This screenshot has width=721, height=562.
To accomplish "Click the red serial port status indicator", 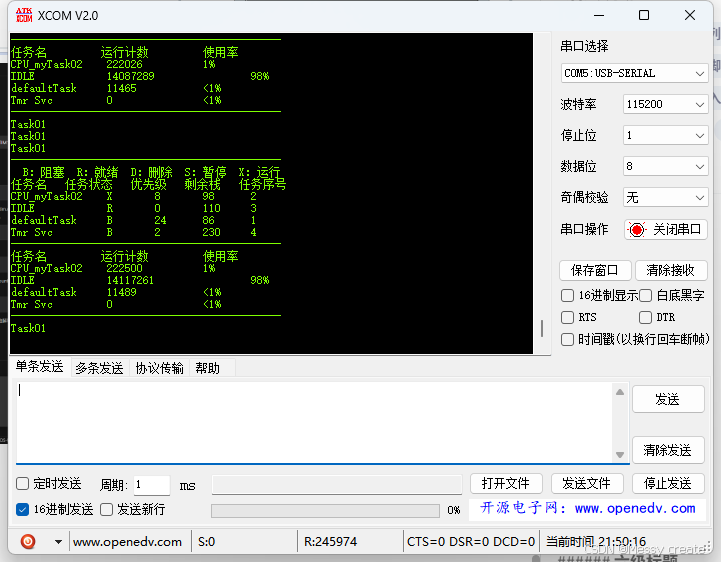I will (x=636, y=229).
